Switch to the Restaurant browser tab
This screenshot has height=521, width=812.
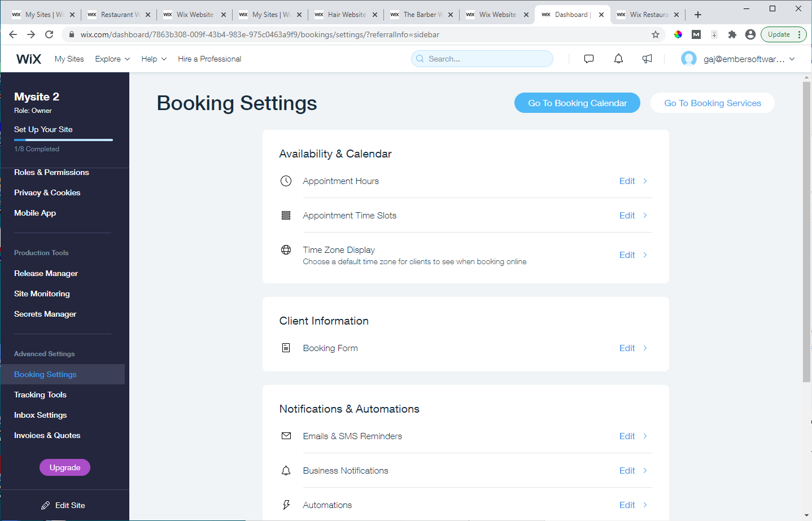tap(119, 15)
